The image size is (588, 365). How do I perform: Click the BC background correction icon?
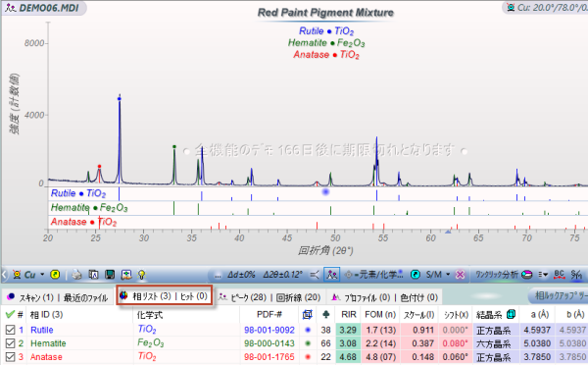click(x=560, y=275)
